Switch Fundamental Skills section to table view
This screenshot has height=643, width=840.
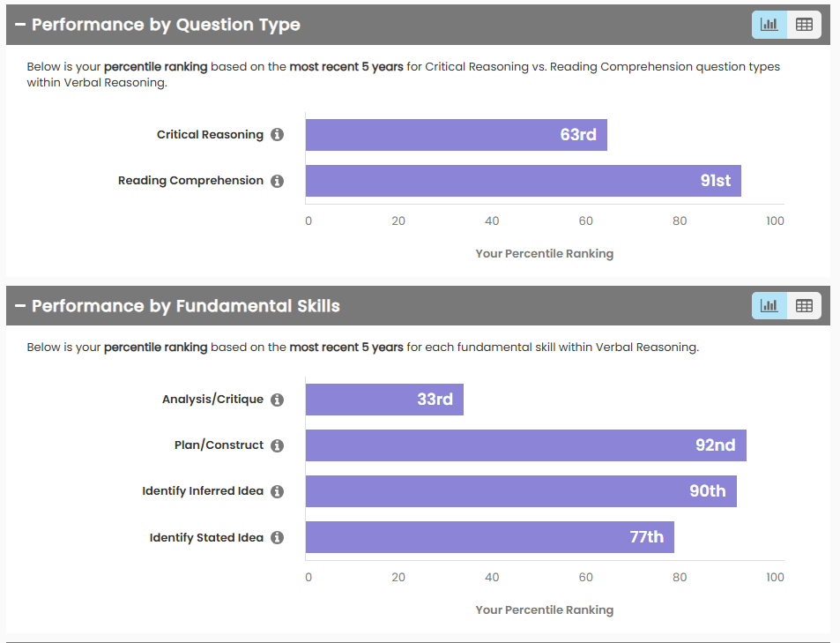coord(804,306)
